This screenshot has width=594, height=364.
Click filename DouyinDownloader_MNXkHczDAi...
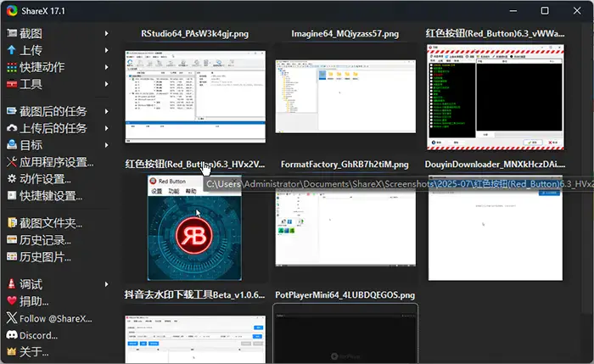click(495, 165)
